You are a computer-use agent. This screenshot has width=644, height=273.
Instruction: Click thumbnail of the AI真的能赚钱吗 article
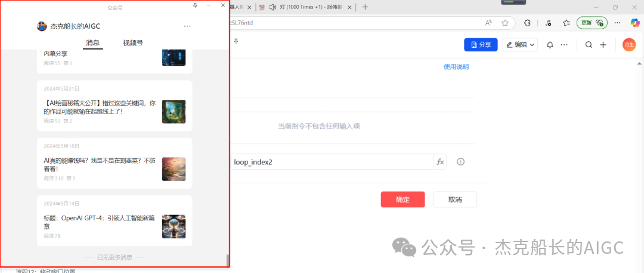(x=174, y=169)
